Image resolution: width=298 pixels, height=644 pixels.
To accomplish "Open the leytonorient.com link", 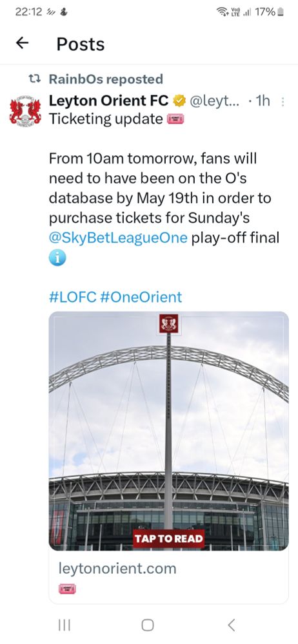I will pos(117,569).
